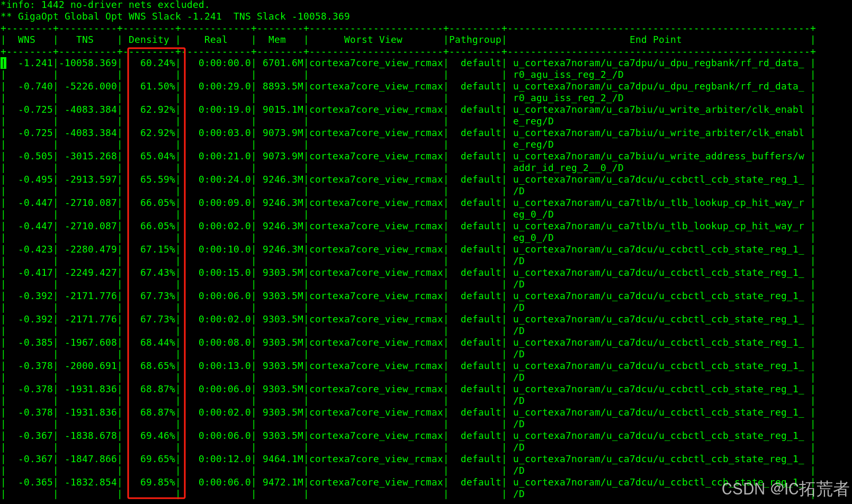The image size is (852, 504).
Task: Select WNS value -0.495
Action: (35, 179)
